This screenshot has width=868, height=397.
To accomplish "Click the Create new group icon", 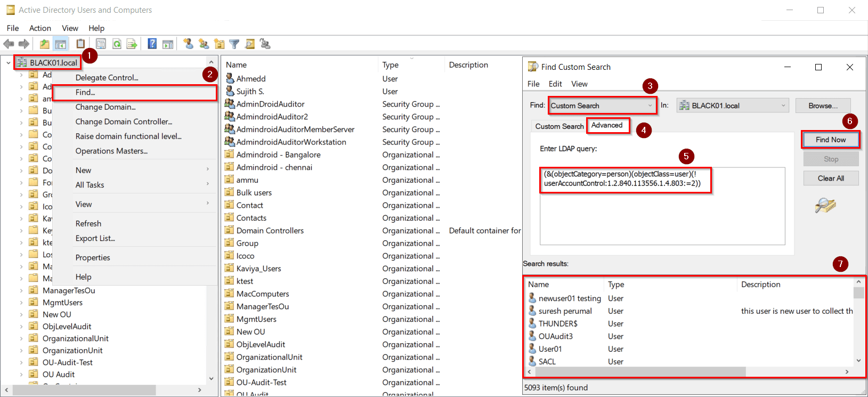I will 204,44.
